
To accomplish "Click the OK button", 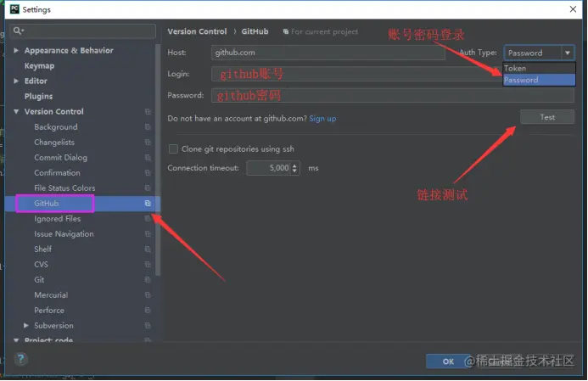I will pos(449,361).
